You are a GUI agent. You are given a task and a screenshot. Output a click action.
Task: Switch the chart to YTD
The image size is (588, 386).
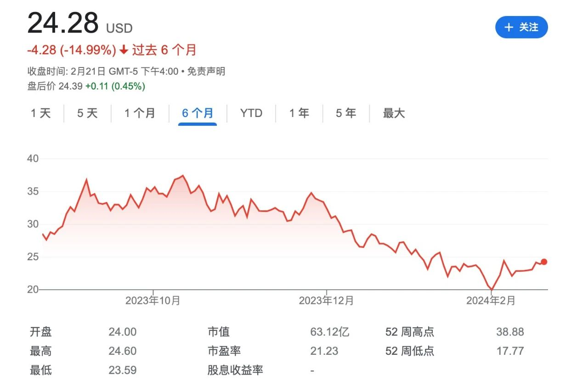coord(251,113)
